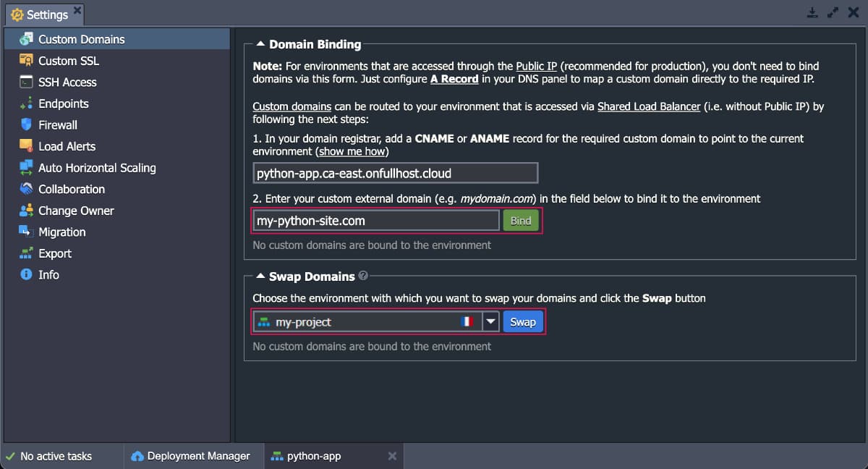Switch to the Deployment Manager tab
This screenshot has height=469, width=868.
190,456
